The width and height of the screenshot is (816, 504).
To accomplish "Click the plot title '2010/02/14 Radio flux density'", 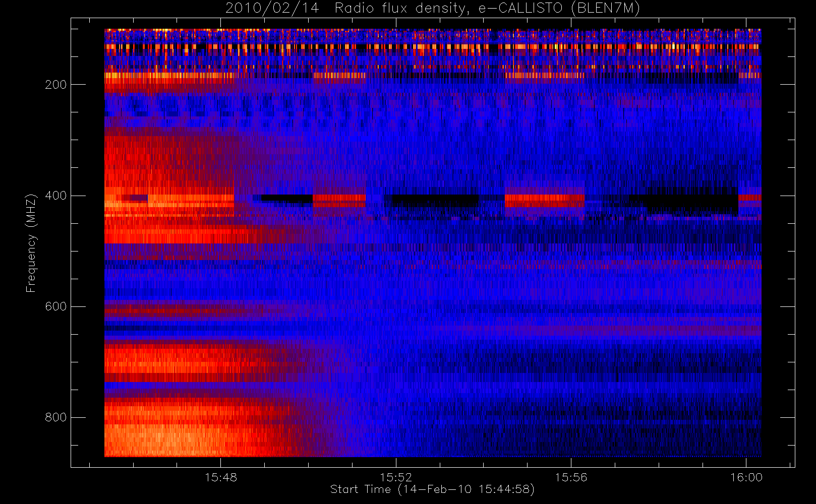I will coord(433,8).
